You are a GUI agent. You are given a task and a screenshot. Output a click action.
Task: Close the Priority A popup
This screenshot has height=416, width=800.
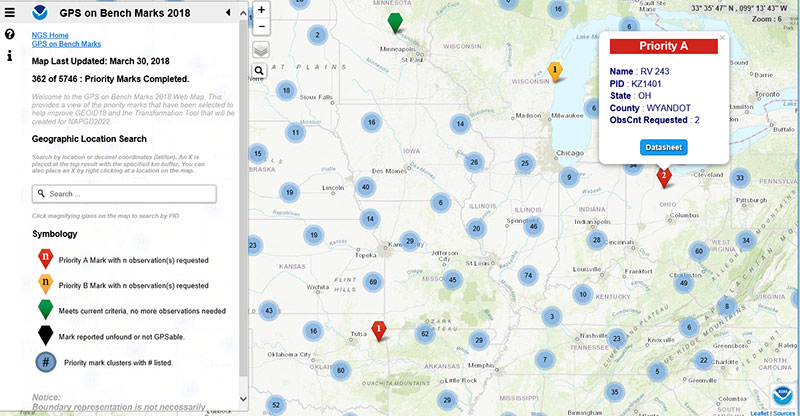point(721,36)
